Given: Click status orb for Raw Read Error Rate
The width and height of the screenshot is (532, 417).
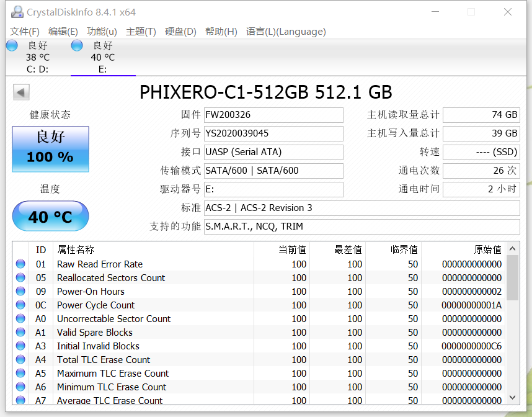Looking at the screenshot, I should [x=20, y=264].
